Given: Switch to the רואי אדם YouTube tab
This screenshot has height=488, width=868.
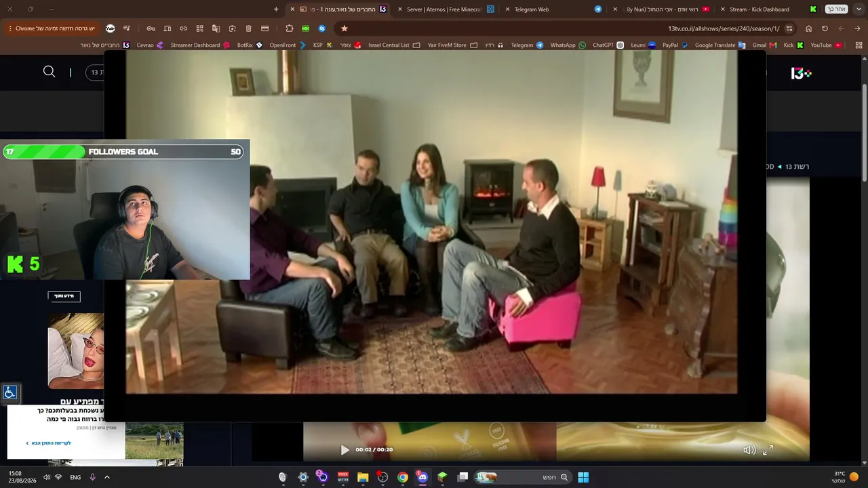Looking at the screenshot, I should 661,9.
